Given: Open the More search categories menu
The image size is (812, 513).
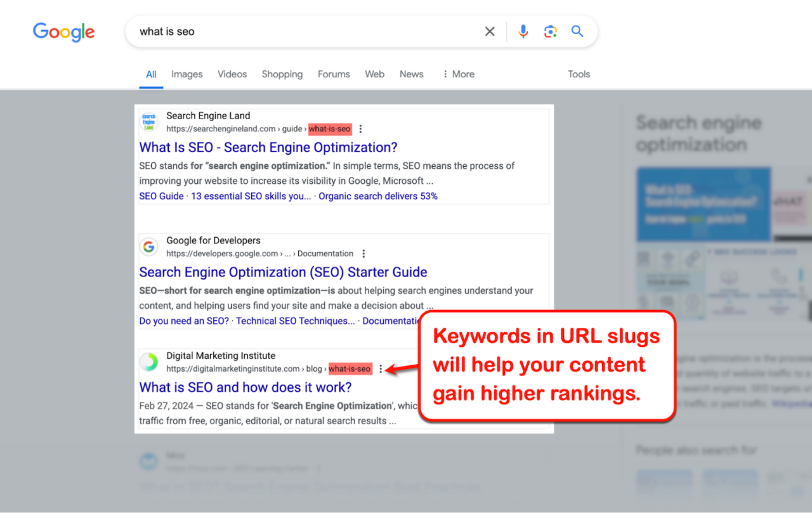Looking at the screenshot, I should [x=458, y=74].
